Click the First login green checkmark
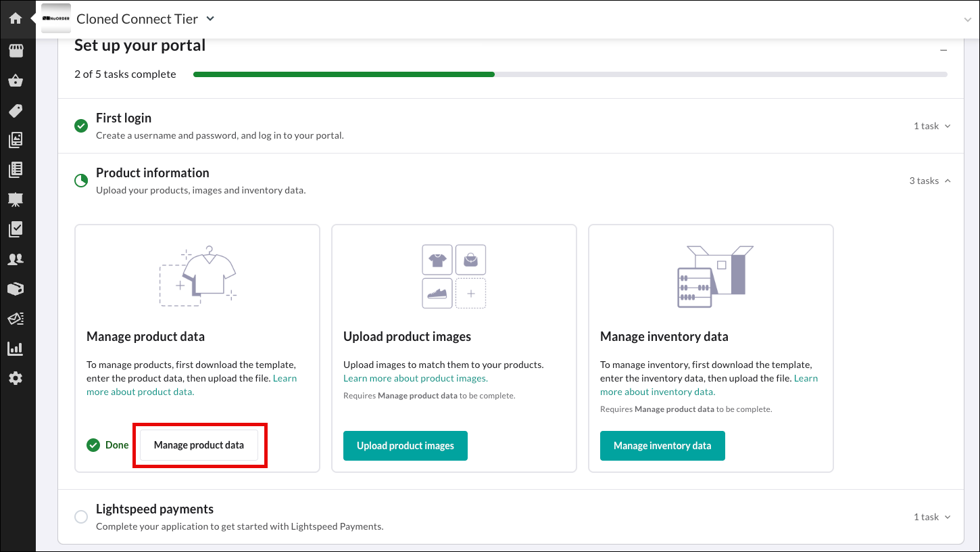 pos(81,126)
